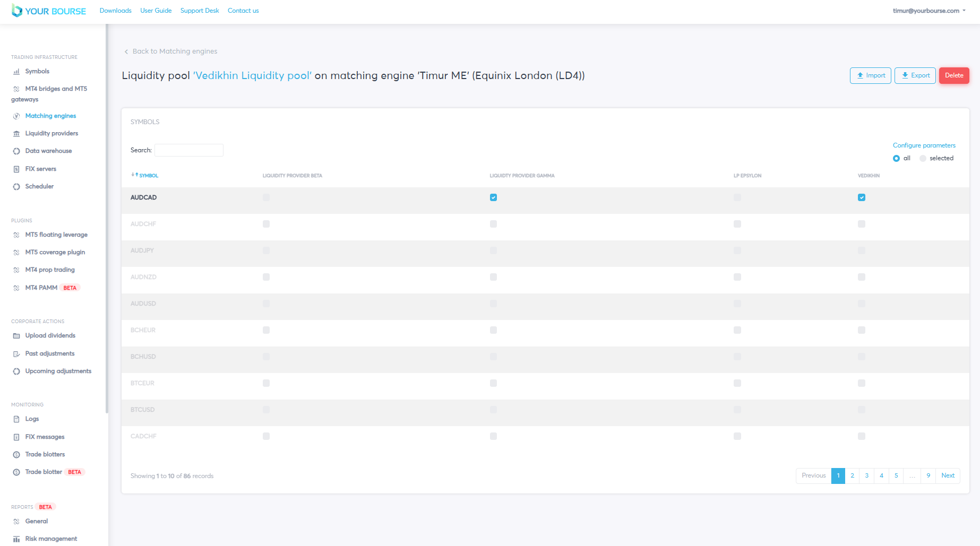This screenshot has width=980, height=546.
Task: Click the Trade blotters icon
Action: pos(16,455)
